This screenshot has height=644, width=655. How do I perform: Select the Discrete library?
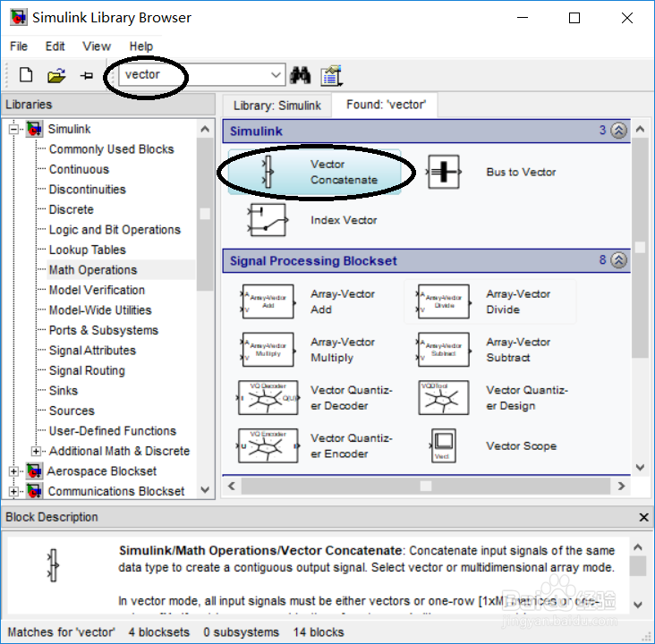tap(71, 209)
